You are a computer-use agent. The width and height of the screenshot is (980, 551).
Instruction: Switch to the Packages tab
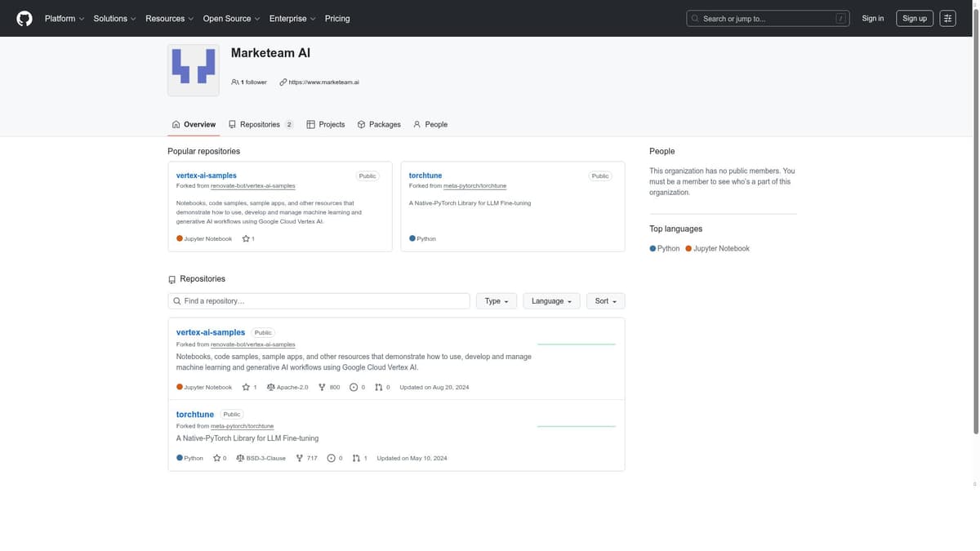click(379, 124)
